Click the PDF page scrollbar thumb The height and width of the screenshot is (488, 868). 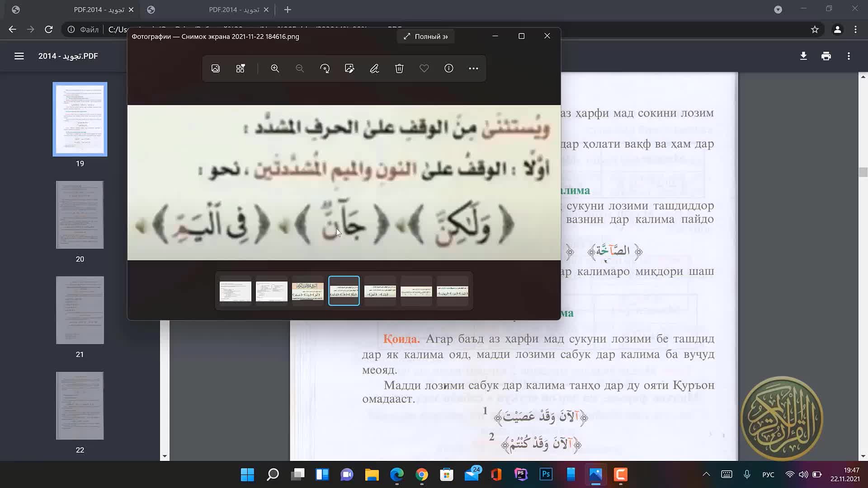tap(863, 172)
